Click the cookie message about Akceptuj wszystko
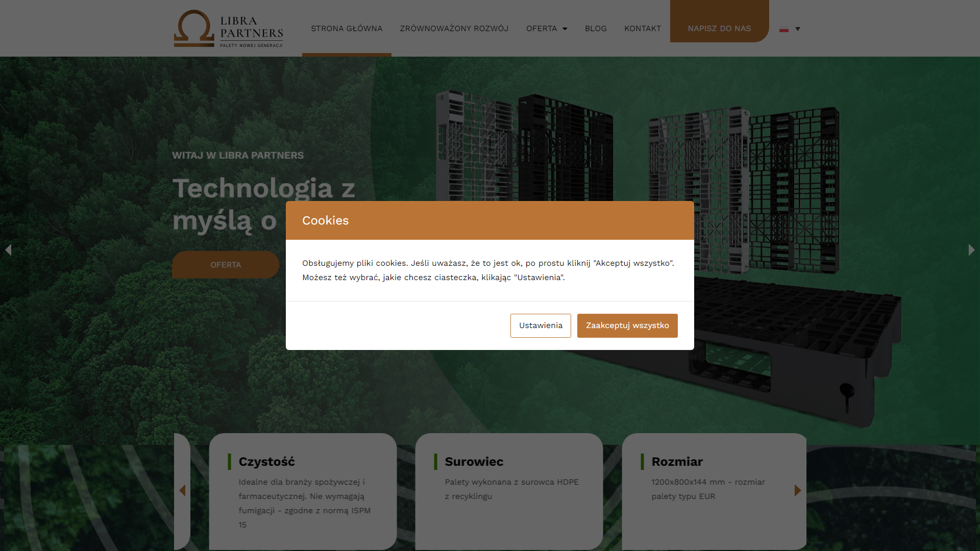 point(488,270)
